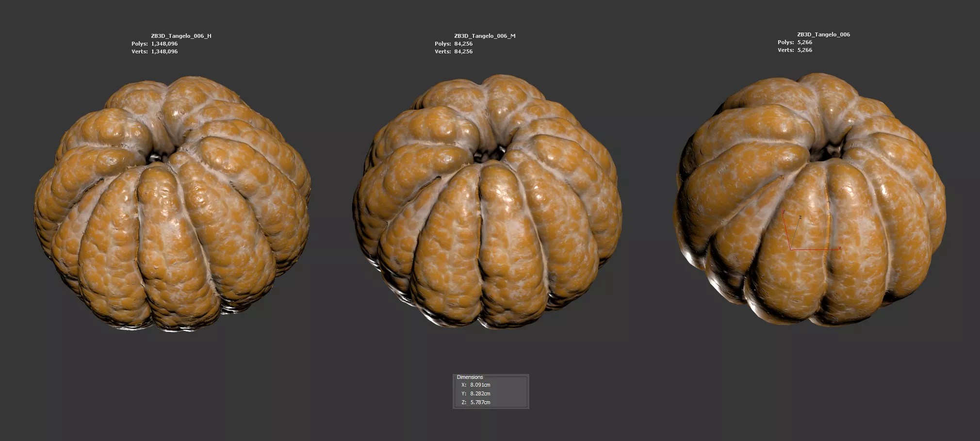Viewport: 980px width, 441px height.
Task: Click the ZB3D_Tangelo_006_M name label
Action: [x=485, y=36]
